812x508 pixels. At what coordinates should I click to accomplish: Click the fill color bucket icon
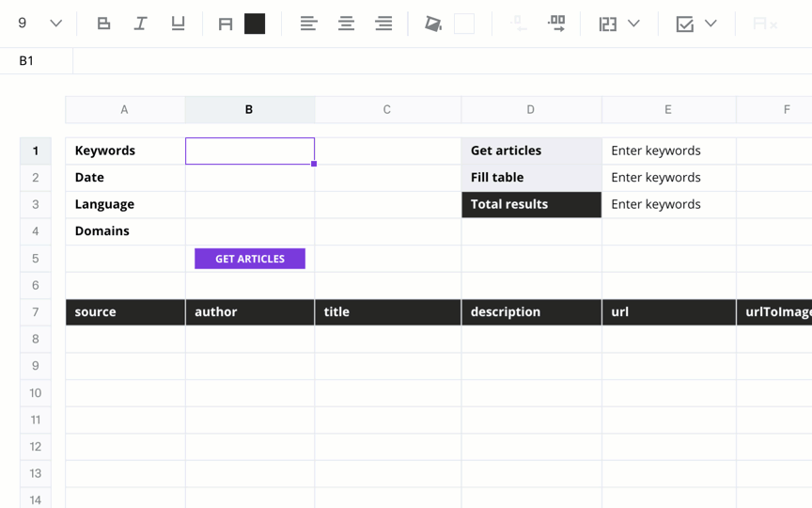(433, 24)
